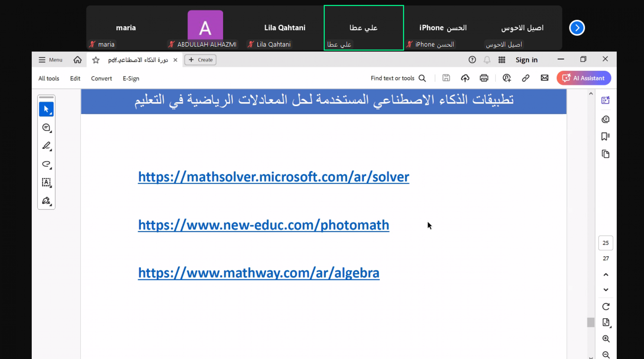Viewport: 644px width, 359px height.
Task: Open mathway.com/ar/algebra link
Action: 259,273
